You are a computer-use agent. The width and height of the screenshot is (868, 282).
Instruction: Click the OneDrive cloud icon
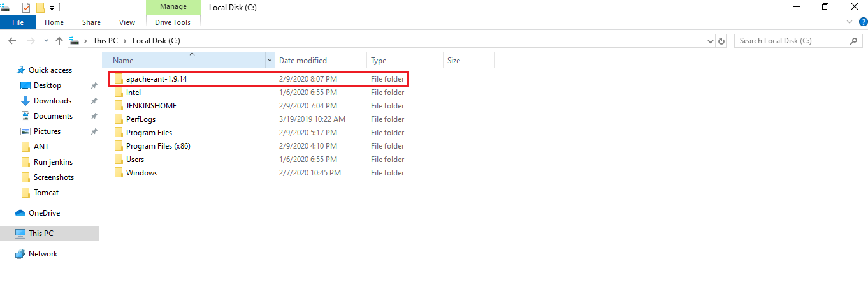20,213
